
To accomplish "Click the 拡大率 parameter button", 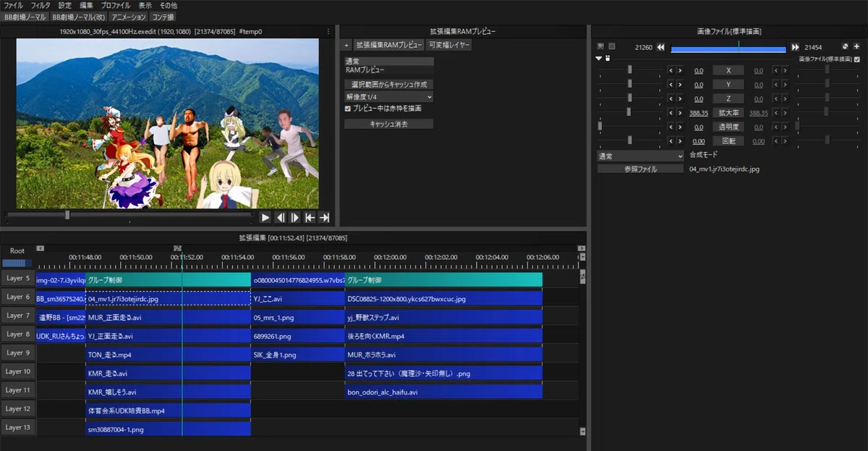I will pos(728,113).
